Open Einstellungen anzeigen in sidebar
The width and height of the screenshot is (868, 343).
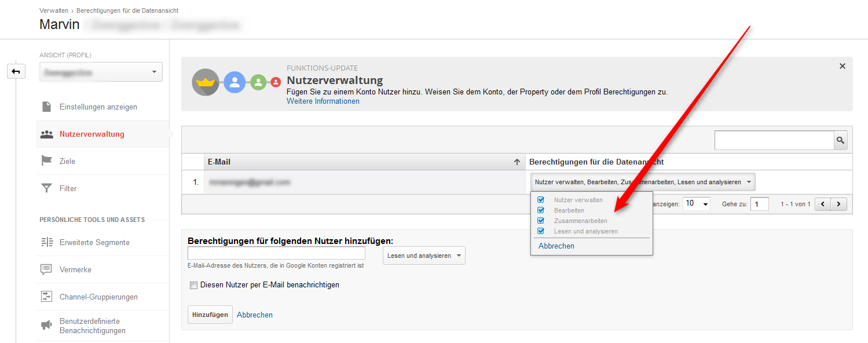pyautogui.click(x=98, y=107)
